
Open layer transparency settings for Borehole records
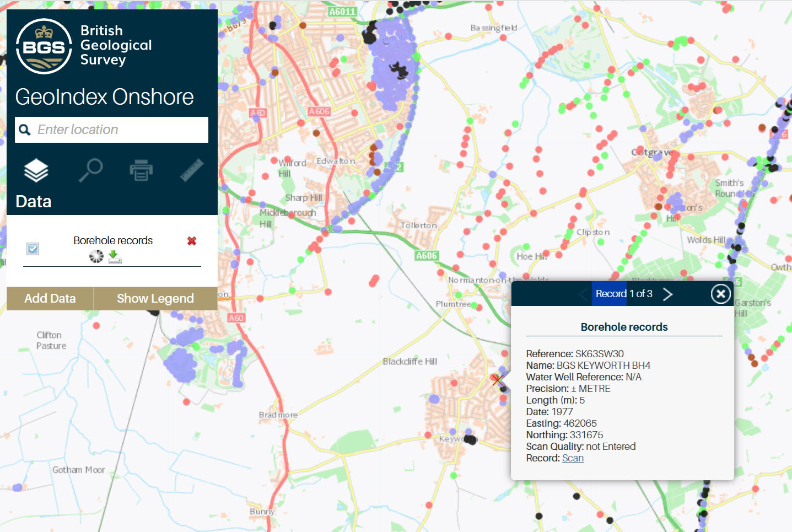(96, 256)
